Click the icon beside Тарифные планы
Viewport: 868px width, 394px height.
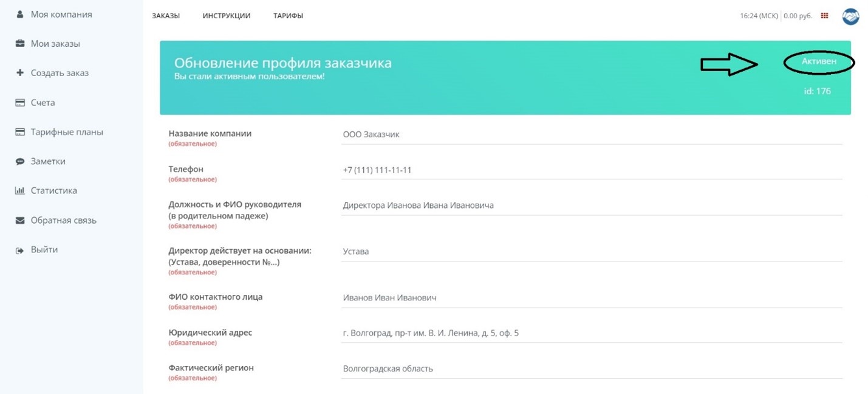click(19, 132)
